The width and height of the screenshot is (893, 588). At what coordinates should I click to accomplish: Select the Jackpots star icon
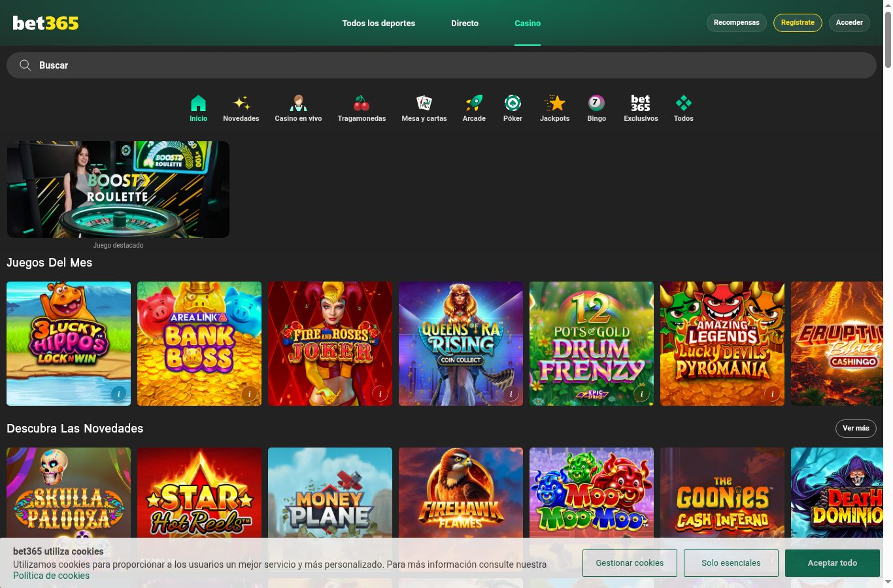click(554, 103)
